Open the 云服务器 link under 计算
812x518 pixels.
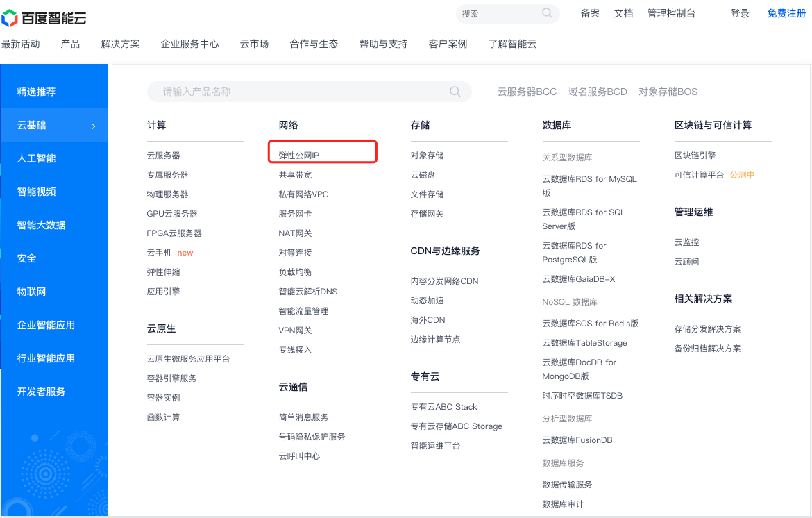click(163, 156)
